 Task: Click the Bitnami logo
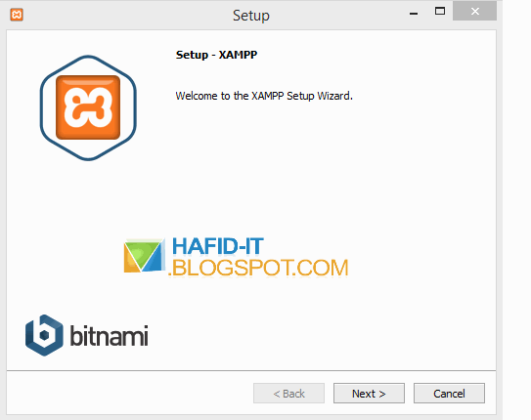pos(87,335)
